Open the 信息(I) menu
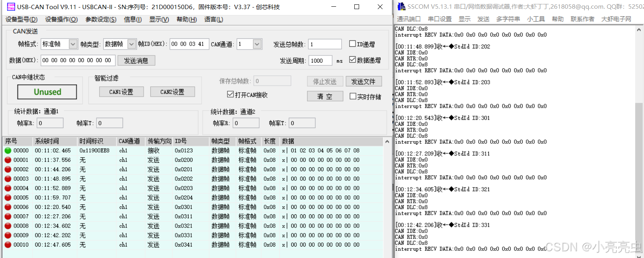The height and width of the screenshot is (258, 644). point(133,19)
